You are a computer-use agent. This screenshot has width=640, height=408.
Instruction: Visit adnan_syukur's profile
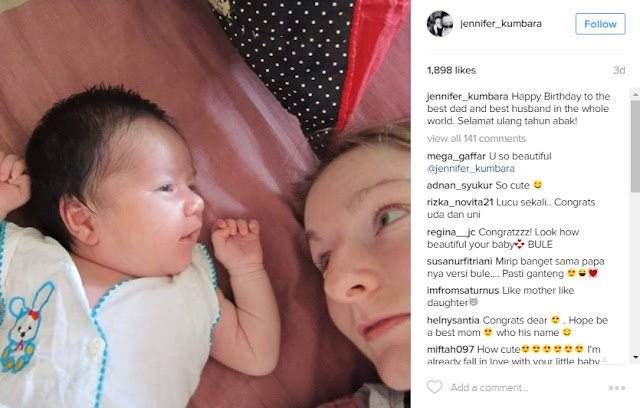coord(460,186)
